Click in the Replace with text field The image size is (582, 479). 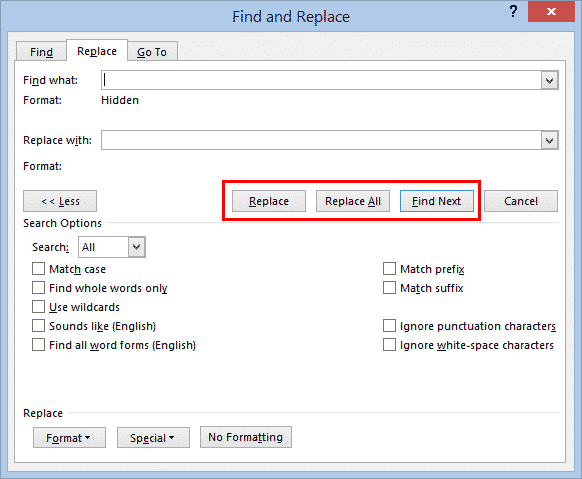pyautogui.click(x=321, y=140)
